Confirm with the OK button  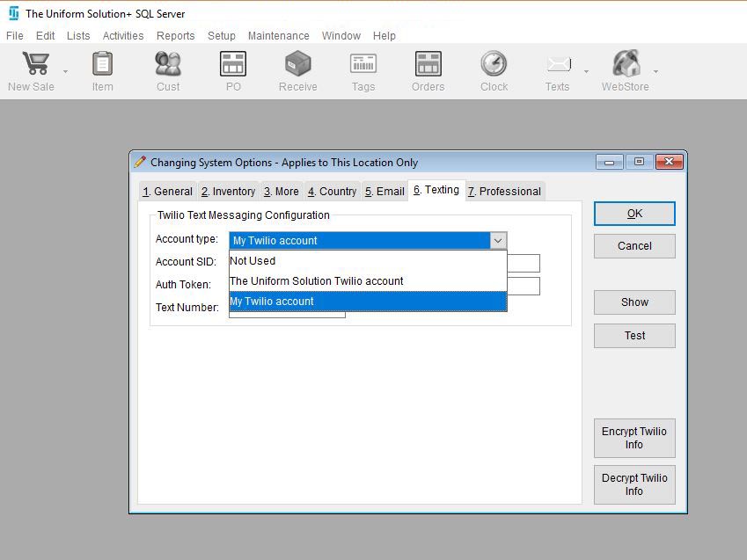click(x=634, y=214)
